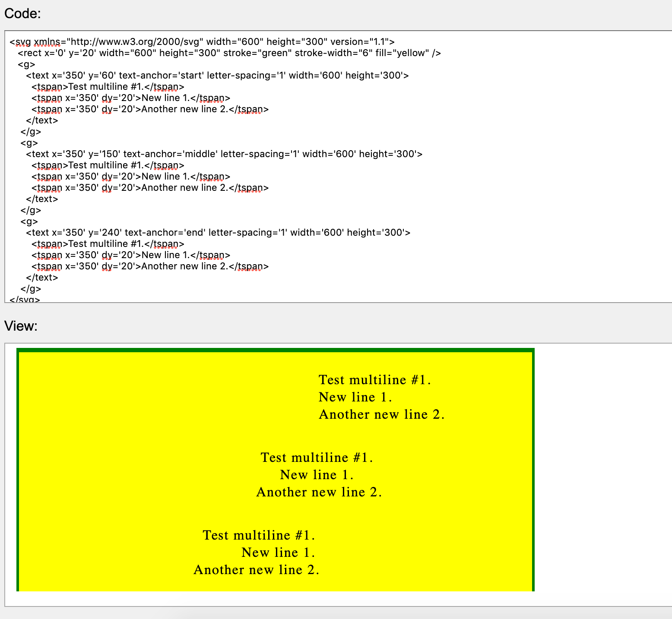This screenshot has height=619, width=672.
Task: Click the closing </svg> tag at the bottom
Action: (x=24, y=299)
